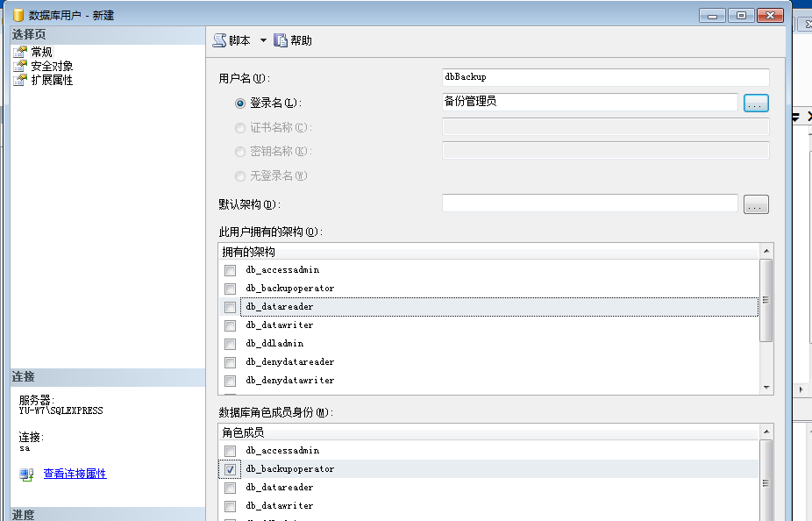Uncheck db_backupoperator in role members list
This screenshot has height=521, width=812.
[231, 469]
